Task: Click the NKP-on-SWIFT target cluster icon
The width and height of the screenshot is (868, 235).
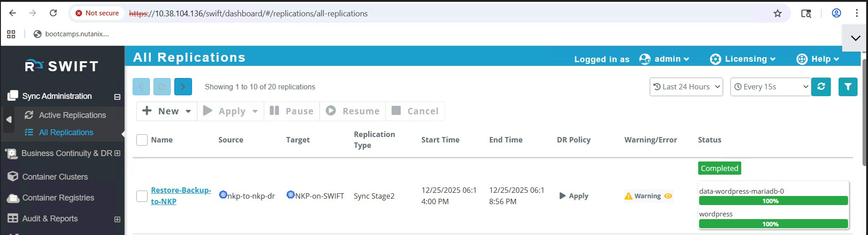Action: (x=291, y=195)
